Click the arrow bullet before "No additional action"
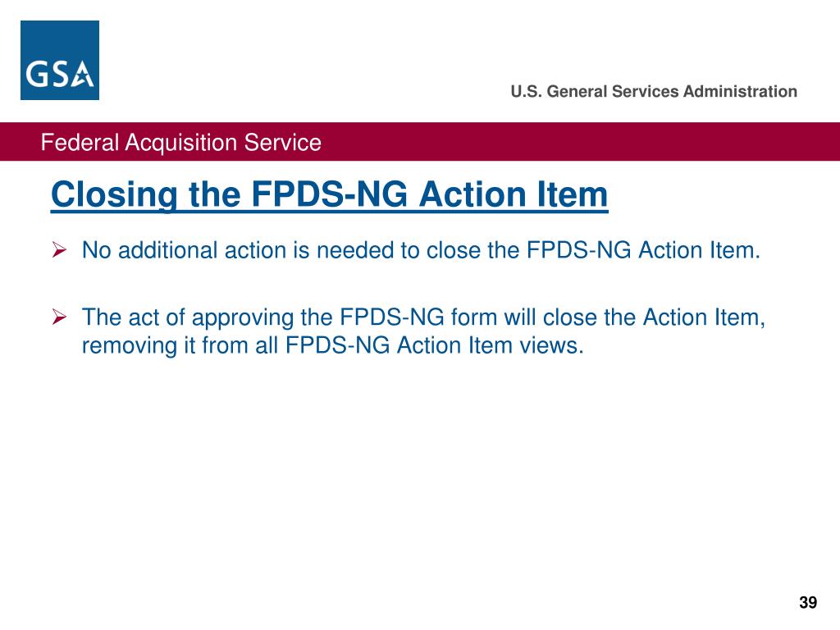 [59, 249]
